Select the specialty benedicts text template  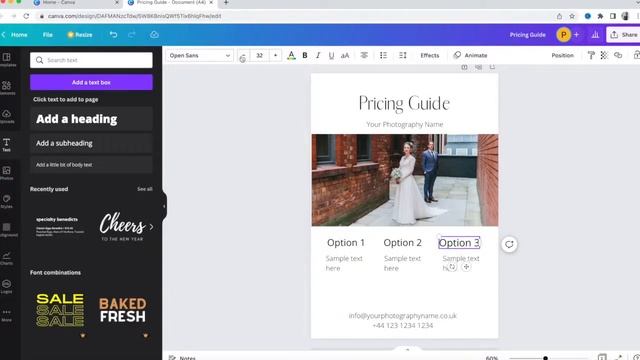60,227
